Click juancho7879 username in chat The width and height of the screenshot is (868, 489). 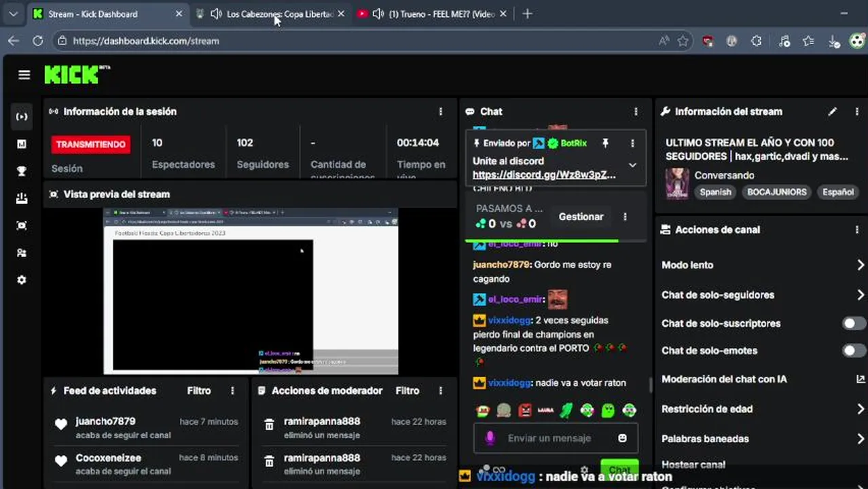click(x=501, y=264)
